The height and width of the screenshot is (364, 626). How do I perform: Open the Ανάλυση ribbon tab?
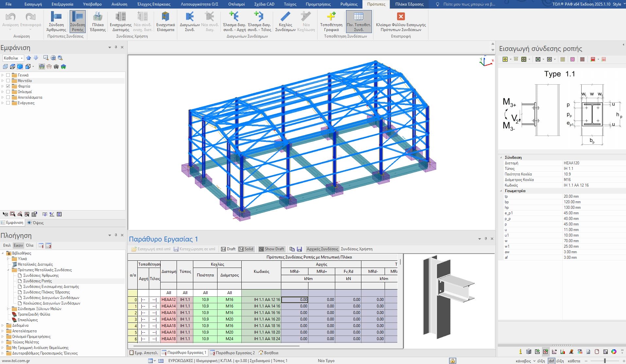coord(119,4)
